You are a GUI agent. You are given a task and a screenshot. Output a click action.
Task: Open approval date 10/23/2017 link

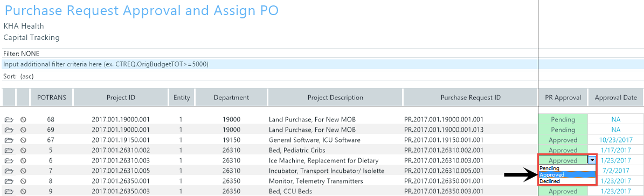pos(615,140)
